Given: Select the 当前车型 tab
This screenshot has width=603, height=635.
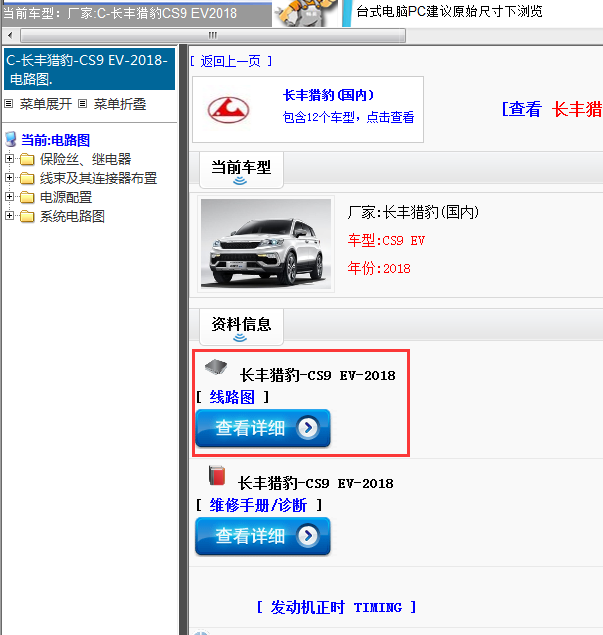Looking at the screenshot, I should [x=241, y=170].
